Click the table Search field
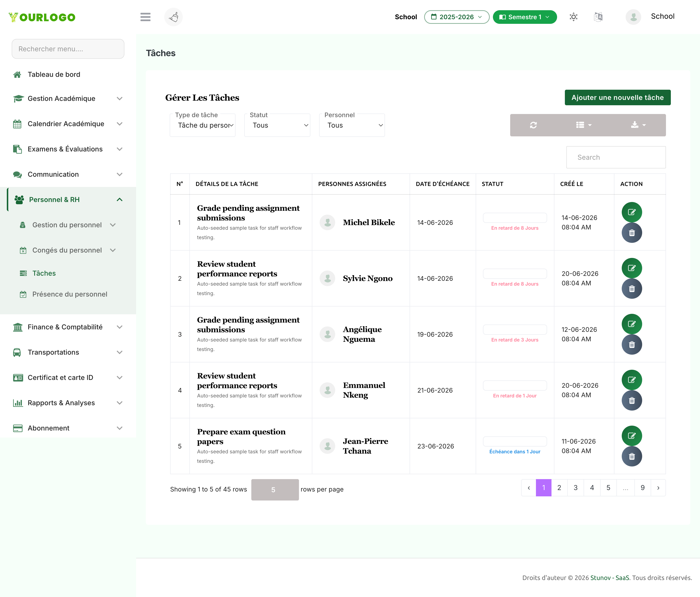Image resolution: width=700 pixels, height=597 pixels. coord(616,158)
